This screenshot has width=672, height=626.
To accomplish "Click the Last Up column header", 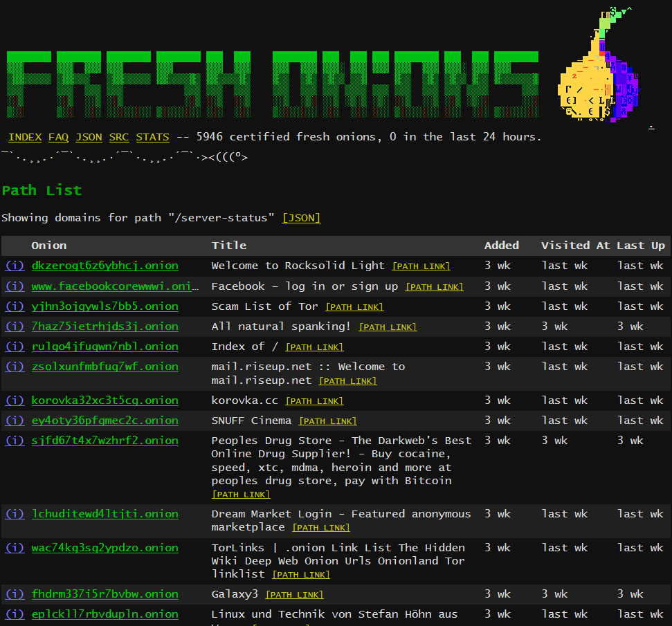I will point(641,246).
